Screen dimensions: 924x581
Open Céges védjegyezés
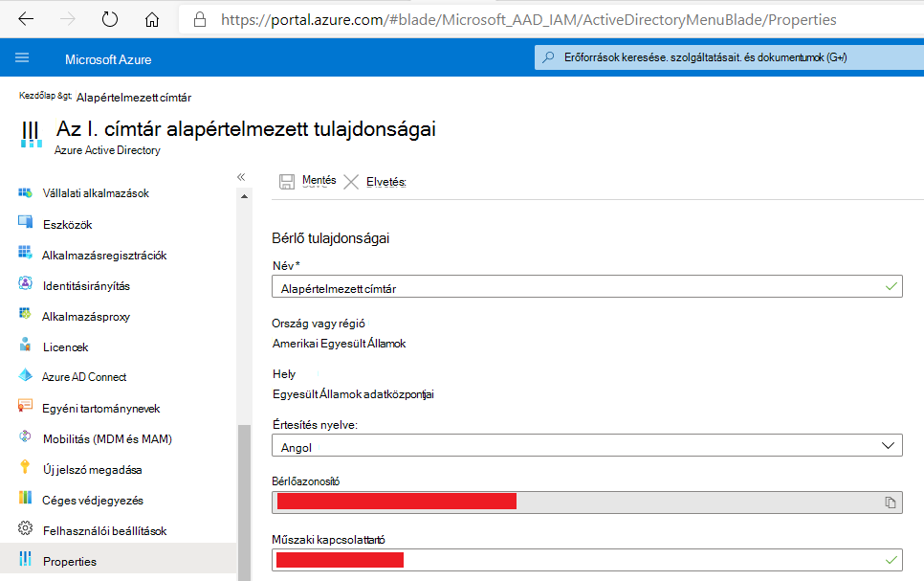(x=93, y=501)
